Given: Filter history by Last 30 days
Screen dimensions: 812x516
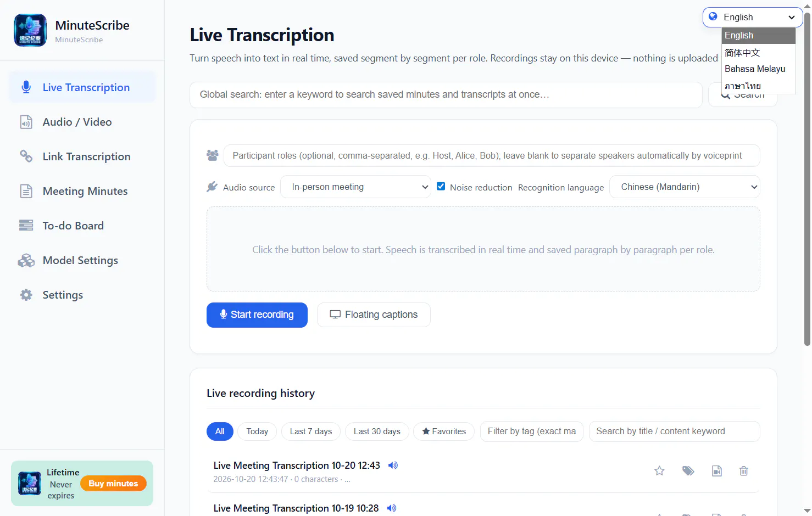Looking at the screenshot, I should [377, 431].
